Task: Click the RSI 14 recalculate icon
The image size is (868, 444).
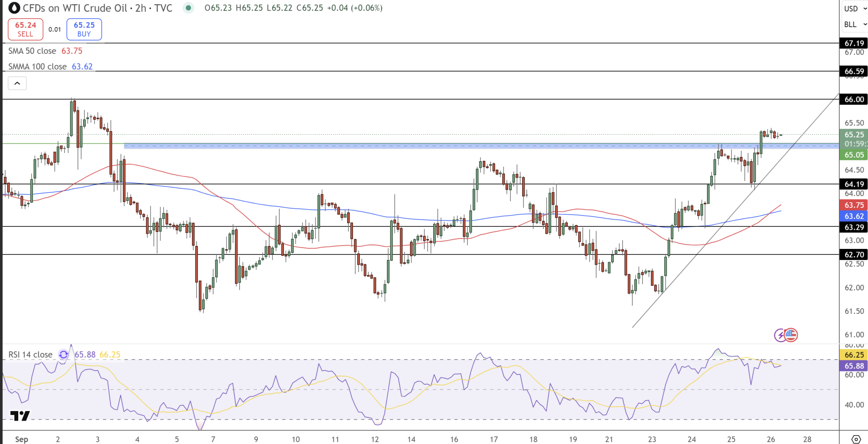Action: [63, 355]
